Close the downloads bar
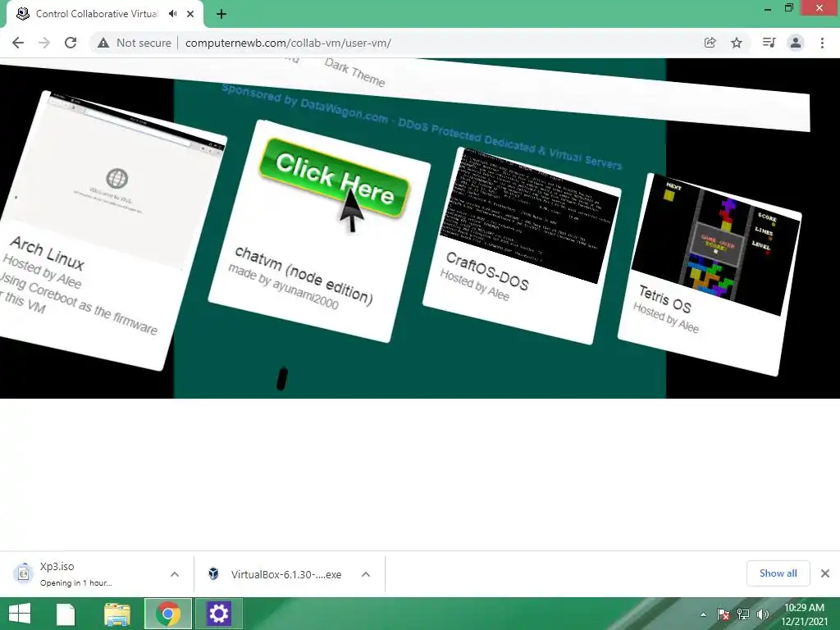Viewport: 840px width, 630px height. pos(825,573)
